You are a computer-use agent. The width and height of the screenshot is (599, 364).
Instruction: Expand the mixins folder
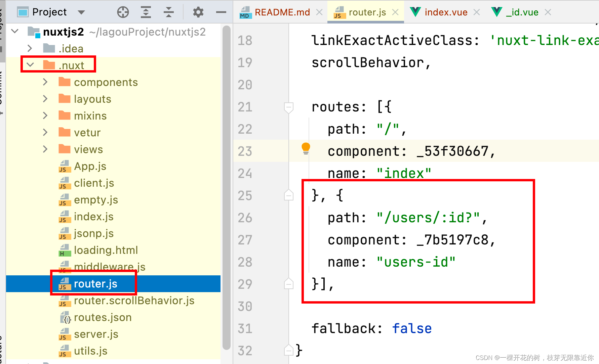(x=45, y=116)
